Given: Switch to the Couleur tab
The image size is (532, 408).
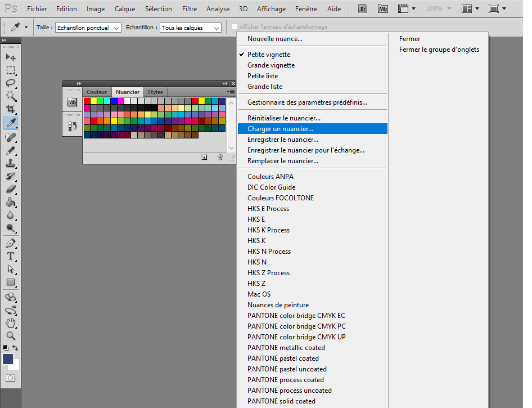Looking at the screenshot, I should tap(97, 92).
